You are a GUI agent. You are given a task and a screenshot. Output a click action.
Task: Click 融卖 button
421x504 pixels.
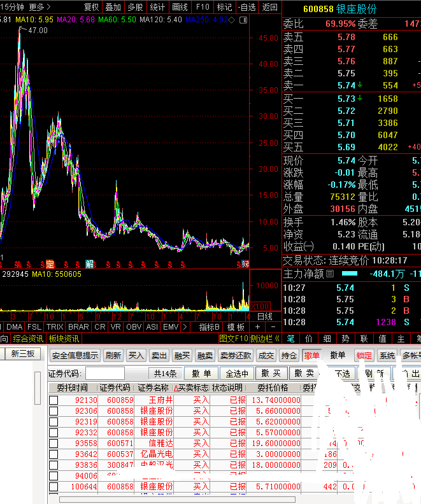205,356
